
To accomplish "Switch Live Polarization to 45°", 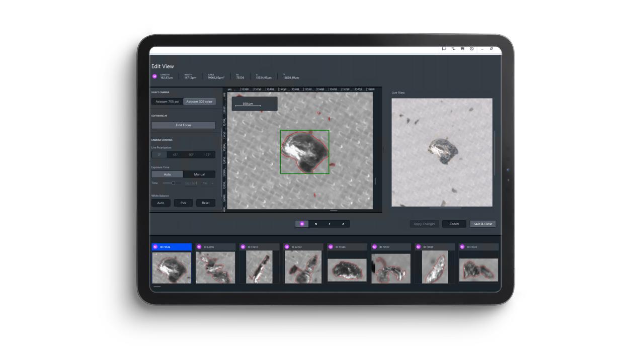I will pyautogui.click(x=176, y=154).
